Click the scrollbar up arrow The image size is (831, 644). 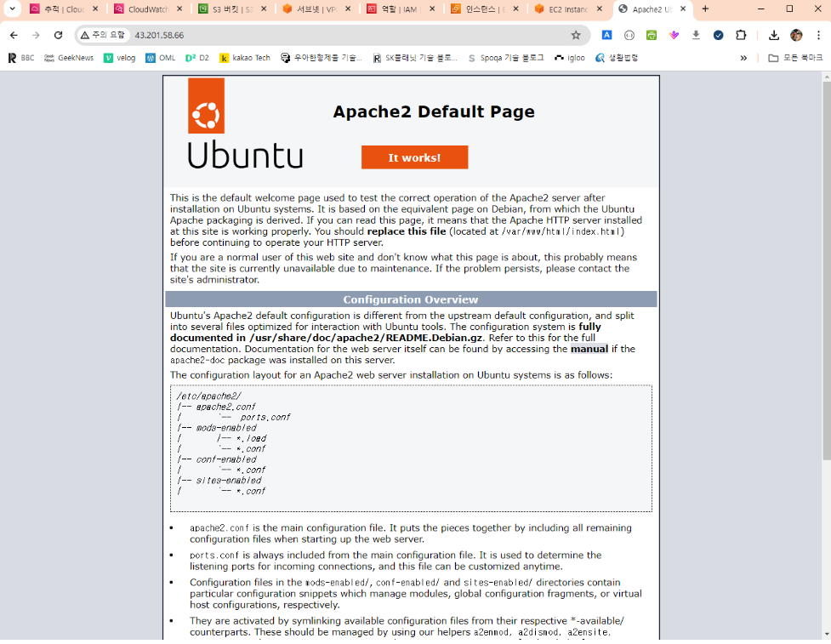click(x=827, y=77)
